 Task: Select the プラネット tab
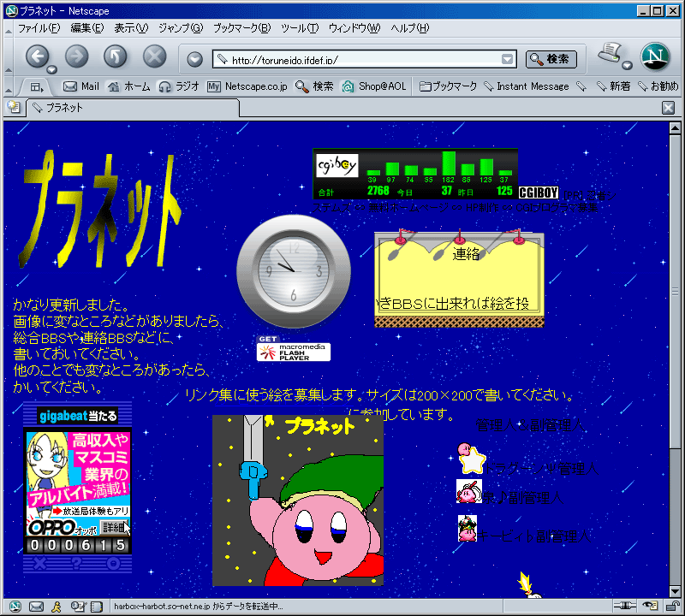[x=133, y=108]
